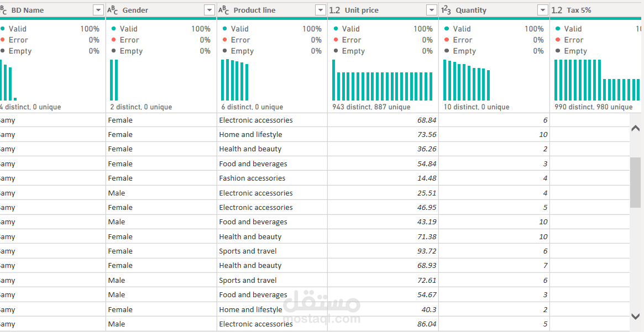Click the Quantity whole number type icon
This screenshot has height=332, width=644.
[x=446, y=10]
